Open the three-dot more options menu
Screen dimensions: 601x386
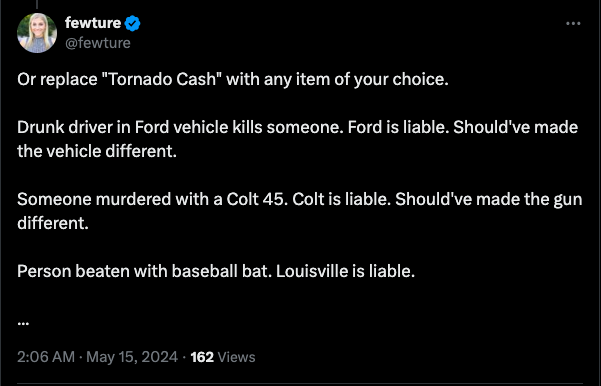573,23
